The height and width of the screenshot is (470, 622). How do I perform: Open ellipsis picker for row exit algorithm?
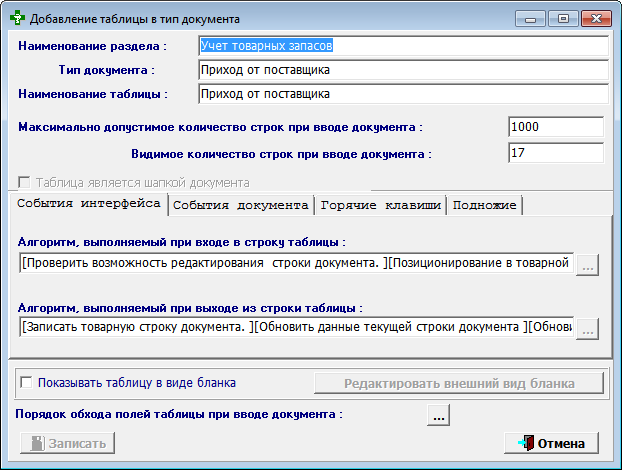587,328
